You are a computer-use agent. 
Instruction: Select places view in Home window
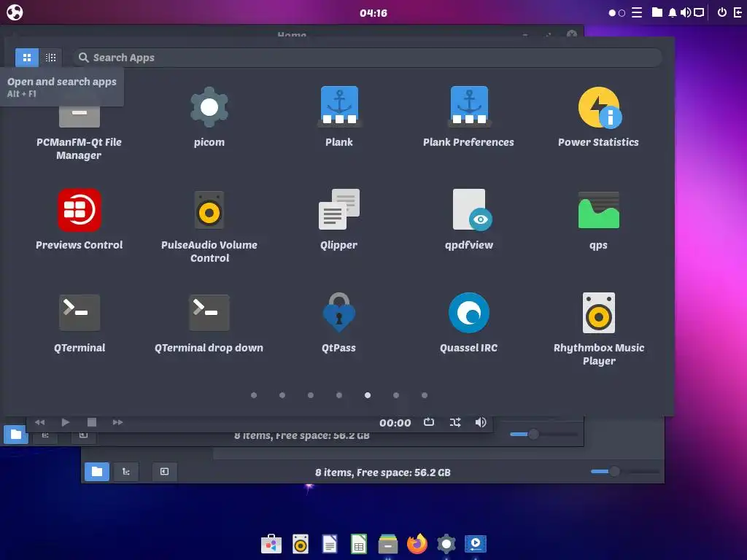click(x=16, y=435)
